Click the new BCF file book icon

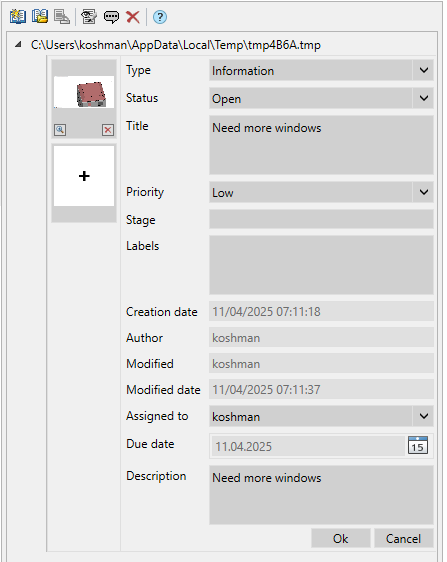click(18, 16)
